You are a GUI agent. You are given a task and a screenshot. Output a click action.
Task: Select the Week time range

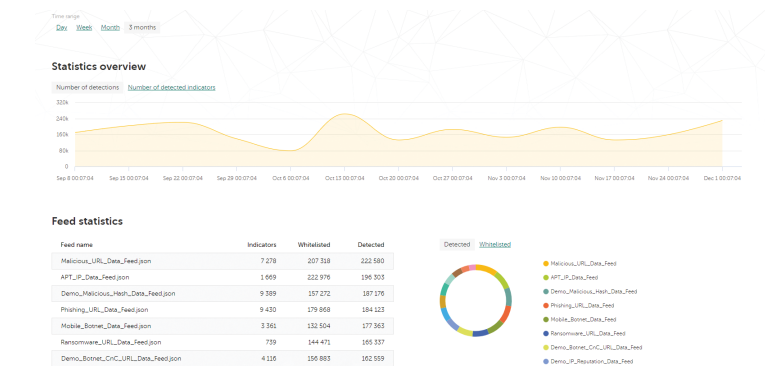pyautogui.click(x=84, y=28)
